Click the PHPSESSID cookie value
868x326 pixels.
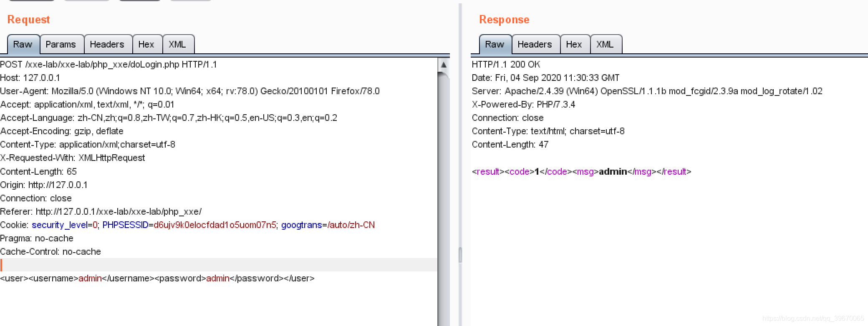click(x=215, y=225)
